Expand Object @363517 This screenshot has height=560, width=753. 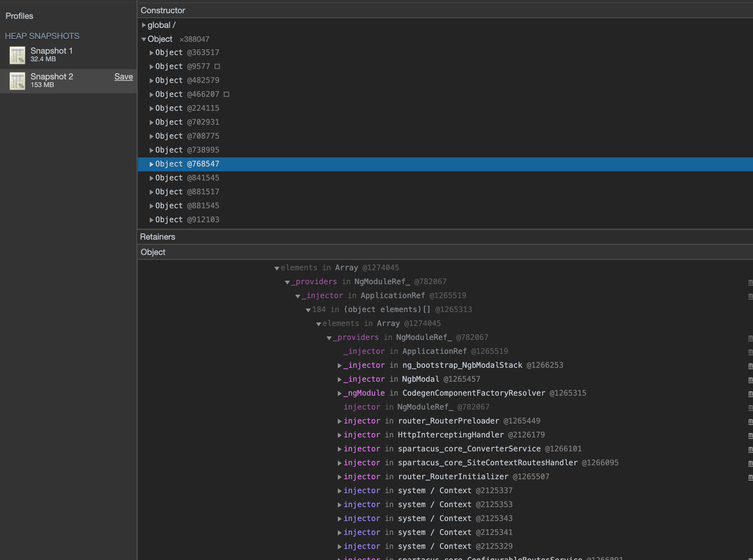click(152, 52)
